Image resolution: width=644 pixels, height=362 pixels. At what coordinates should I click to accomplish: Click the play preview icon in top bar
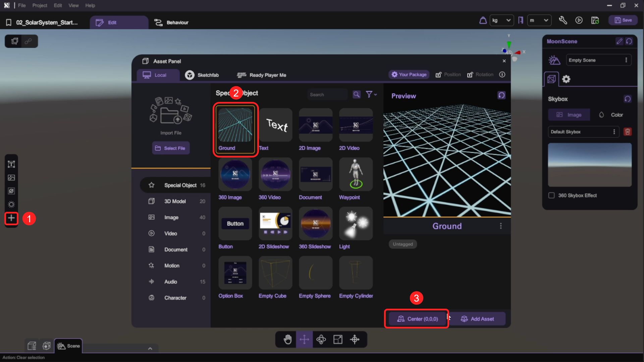[579, 20]
